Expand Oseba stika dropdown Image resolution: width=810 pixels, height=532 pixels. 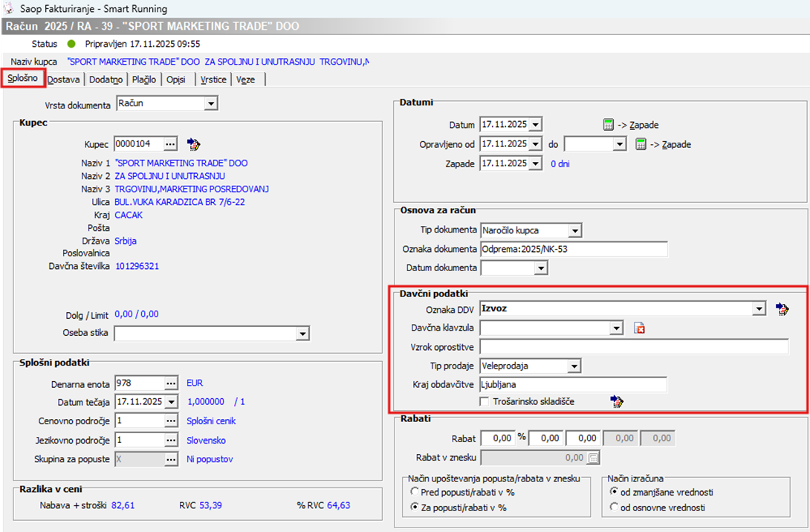tap(302, 334)
